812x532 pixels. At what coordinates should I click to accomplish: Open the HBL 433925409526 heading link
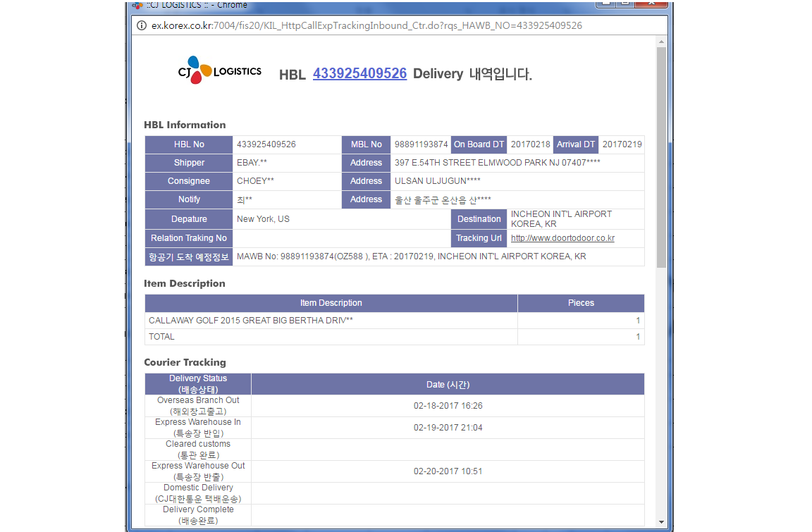click(359, 73)
